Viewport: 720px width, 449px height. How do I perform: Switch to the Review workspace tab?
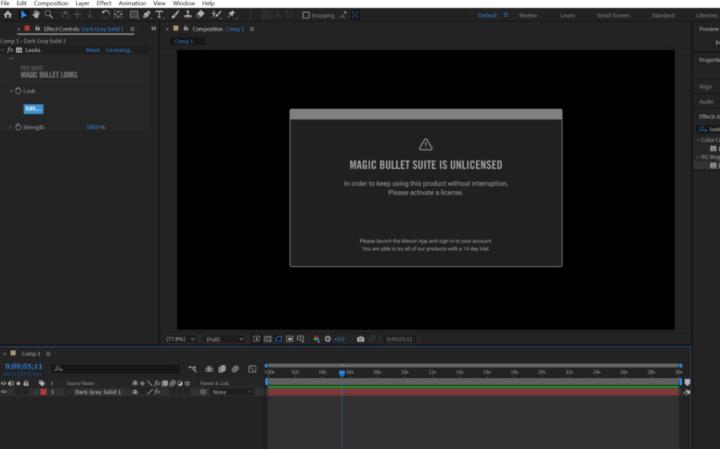527,16
